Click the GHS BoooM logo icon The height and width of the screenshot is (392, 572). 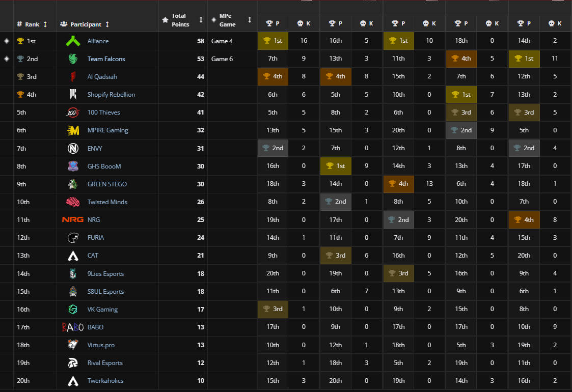click(73, 166)
